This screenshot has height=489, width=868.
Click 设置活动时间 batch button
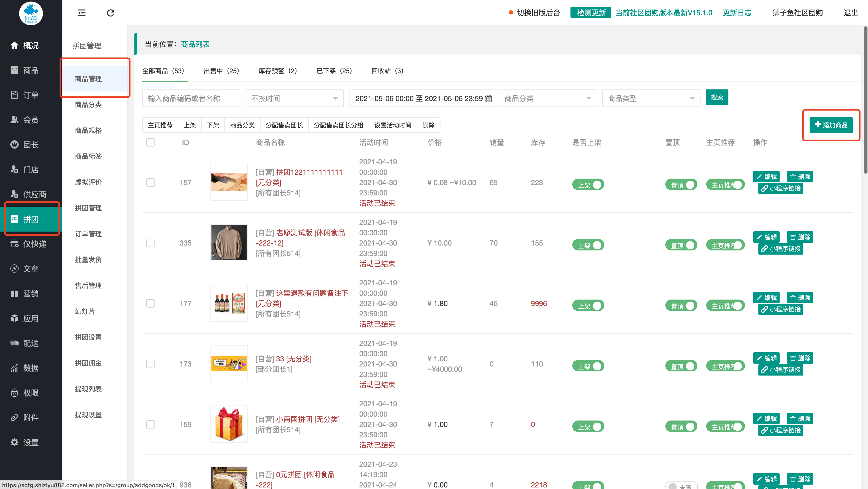click(393, 125)
